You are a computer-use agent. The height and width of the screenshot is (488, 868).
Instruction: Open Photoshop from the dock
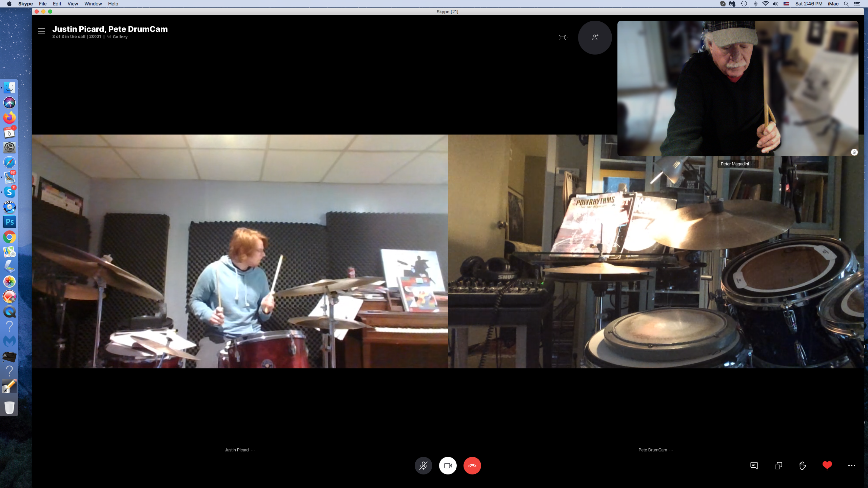9,222
